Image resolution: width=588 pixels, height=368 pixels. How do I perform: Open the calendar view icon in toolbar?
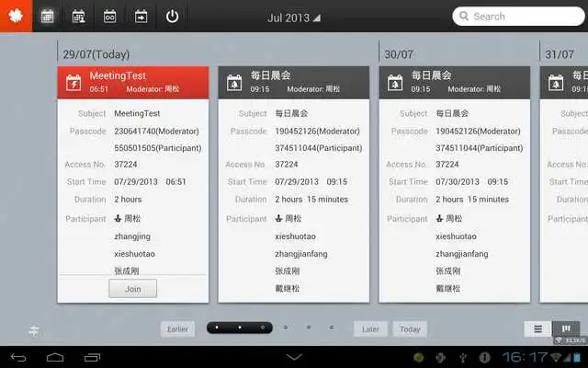pos(48,17)
